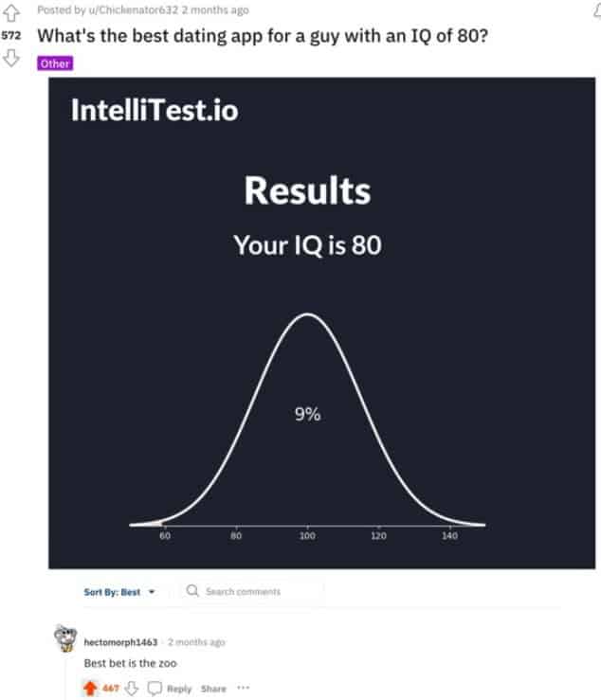
Task: Open the comment's three-dot more options
Action: [244, 688]
